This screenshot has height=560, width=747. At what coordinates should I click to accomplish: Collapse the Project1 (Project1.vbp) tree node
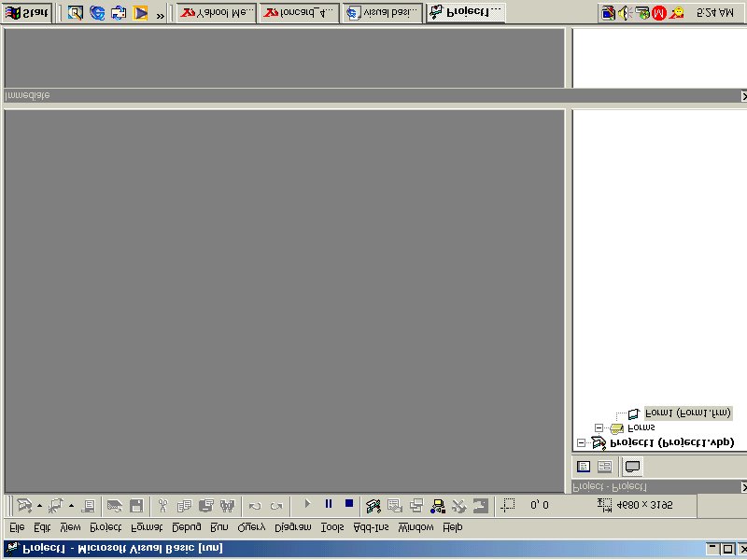pos(581,442)
